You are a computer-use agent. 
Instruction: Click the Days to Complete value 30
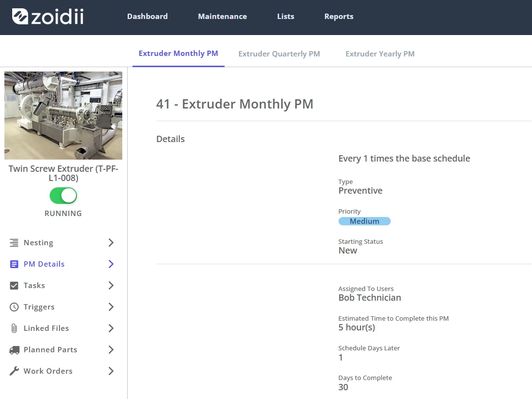click(343, 387)
